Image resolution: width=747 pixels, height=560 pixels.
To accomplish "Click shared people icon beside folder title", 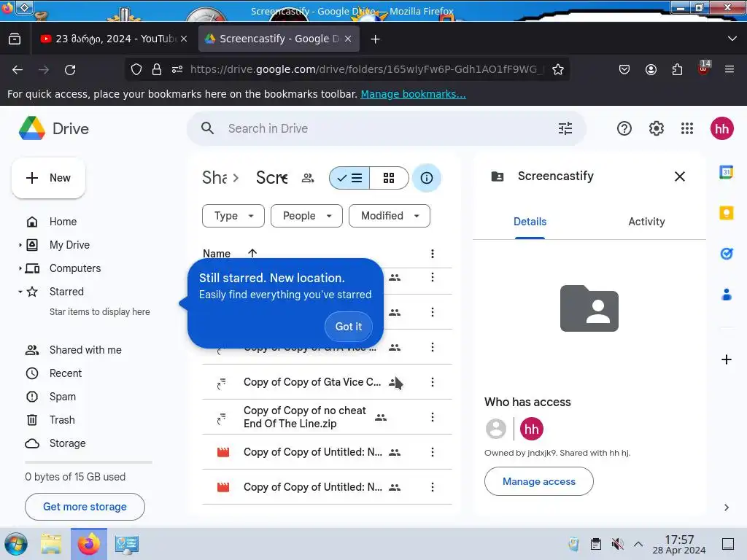I will coord(308,178).
